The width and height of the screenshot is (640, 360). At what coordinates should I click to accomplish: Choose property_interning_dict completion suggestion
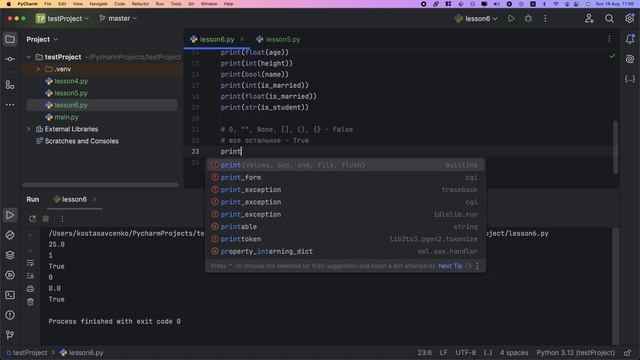[x=345, y=251]
